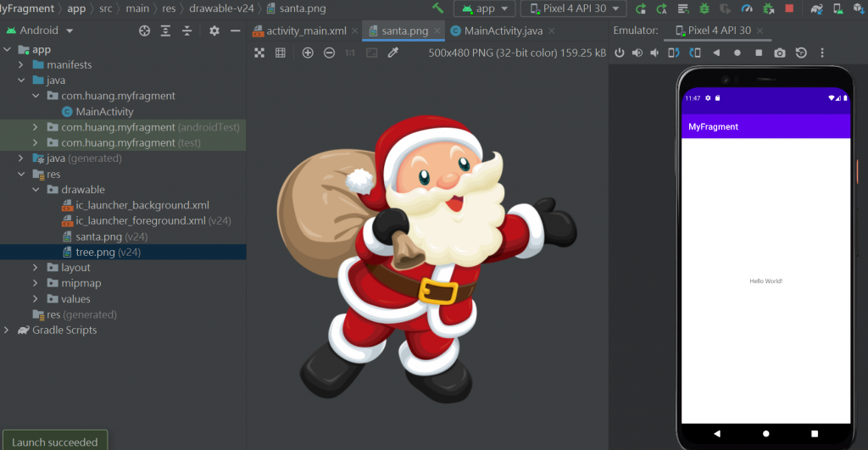Collapse the app module node

click(x=7, y=49)
